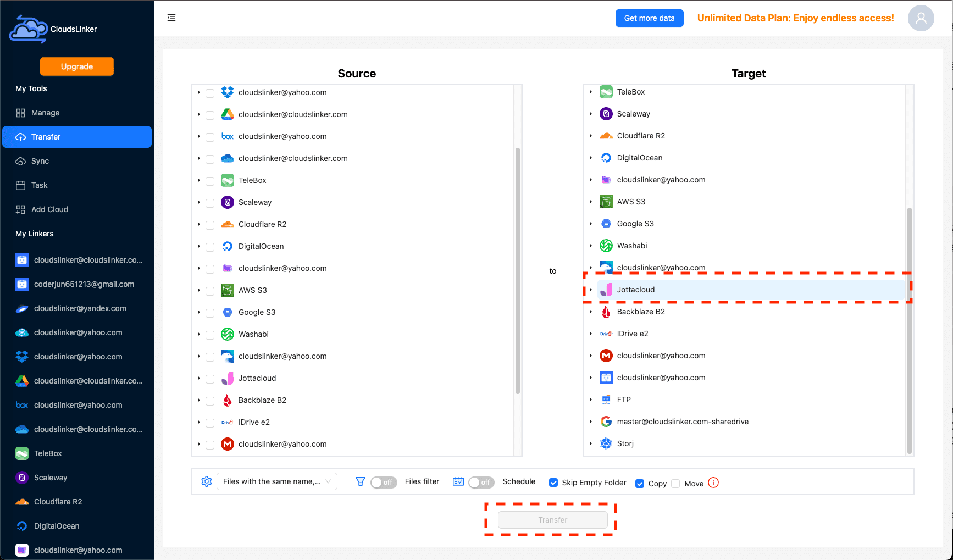The height and width of the screenshot is (560, 953).
Task: Click the Unlimited Data Plan link
Action: pos(795,18)
